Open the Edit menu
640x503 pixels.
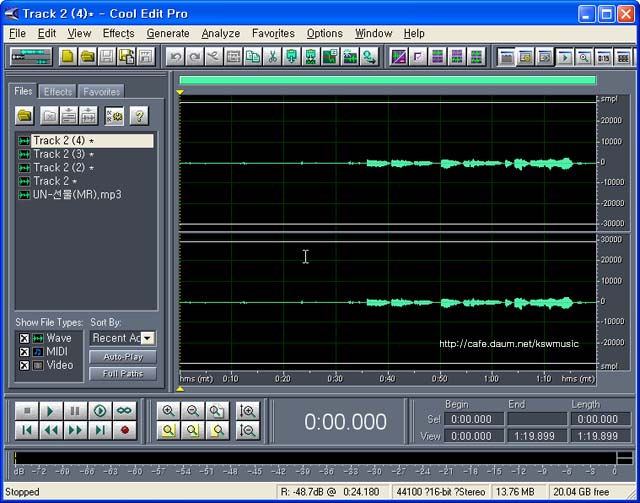point(47,33)
